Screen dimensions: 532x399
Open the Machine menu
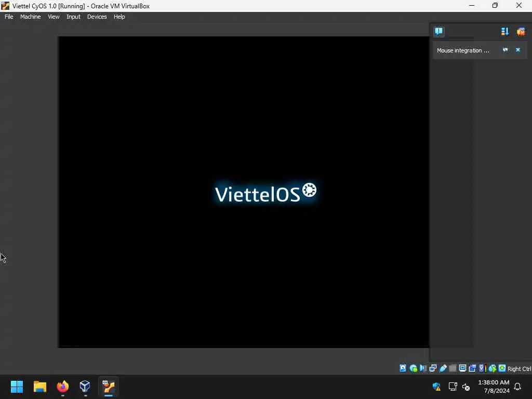coord(30,17)
